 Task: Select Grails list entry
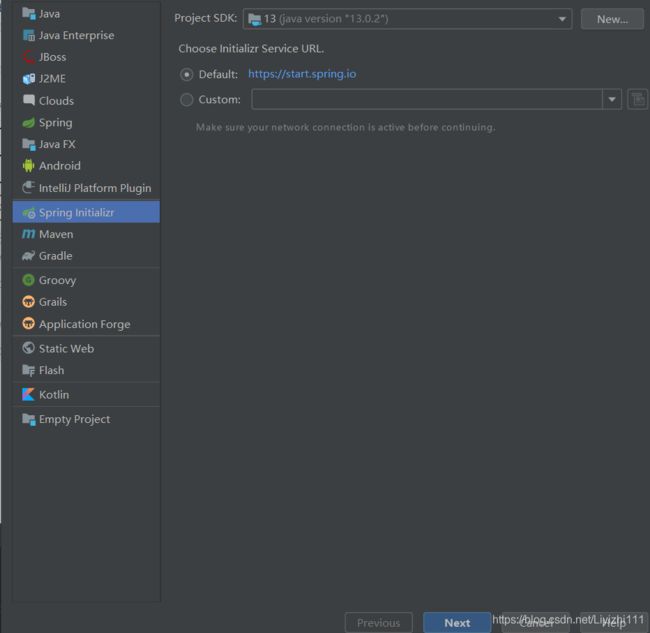[x=86, y=302]
